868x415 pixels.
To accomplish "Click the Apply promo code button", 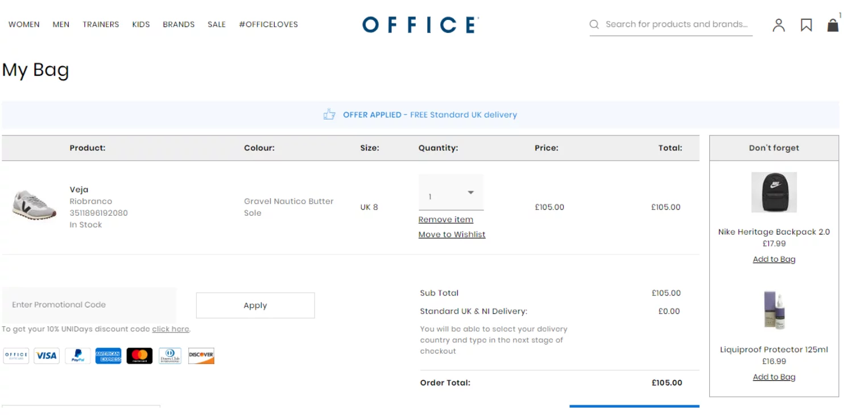I will (x=255, y=306).
